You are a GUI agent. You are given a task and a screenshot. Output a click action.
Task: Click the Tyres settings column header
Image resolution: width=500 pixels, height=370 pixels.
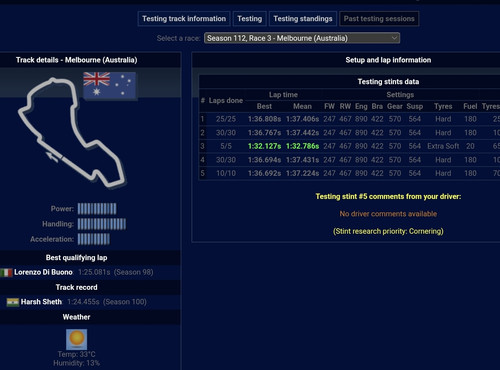tap(443, 106)
